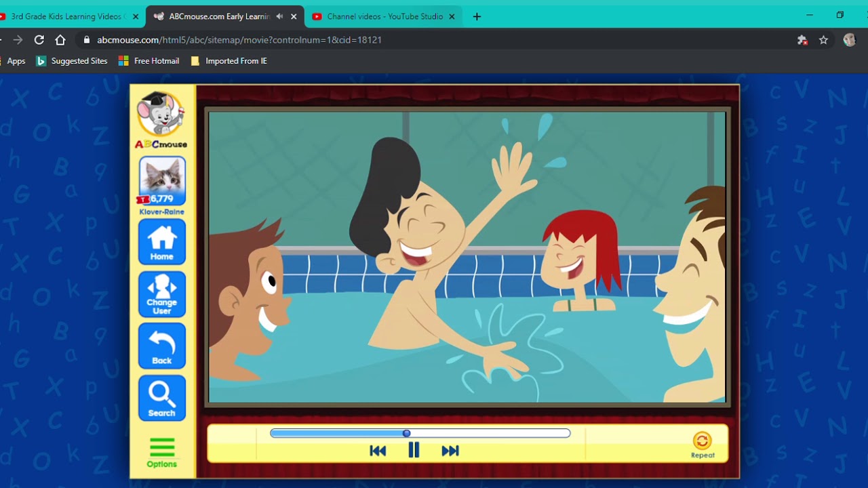Switch to 3rd Grade Kids Learning Videos tab
The image size is (868, 488).
(68, 16)
